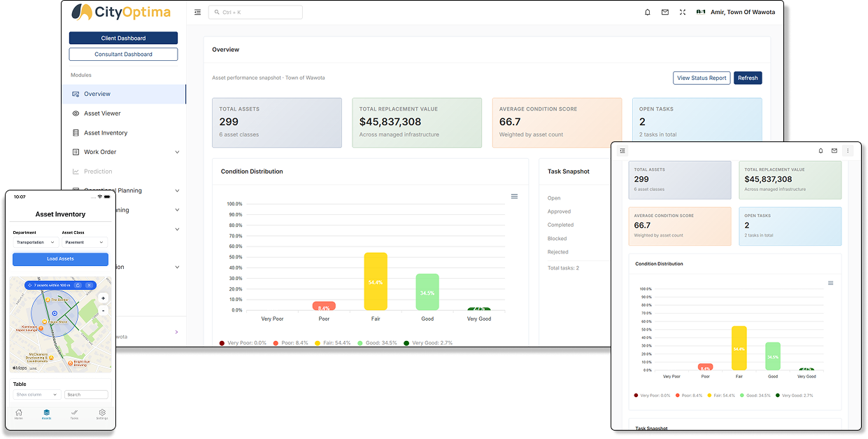This screenshot has height=439, width=868.
Task: Open the Asset Class dropdown showing Pavement
Action: (85, 242)
